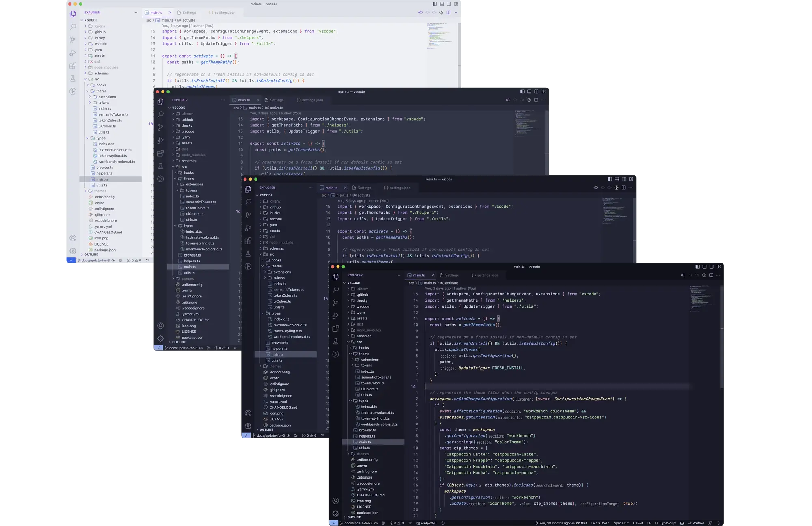Viewport: 812px width, 526px height.
Task: Click errors and warnings count in front window
Action: (397, 523)
